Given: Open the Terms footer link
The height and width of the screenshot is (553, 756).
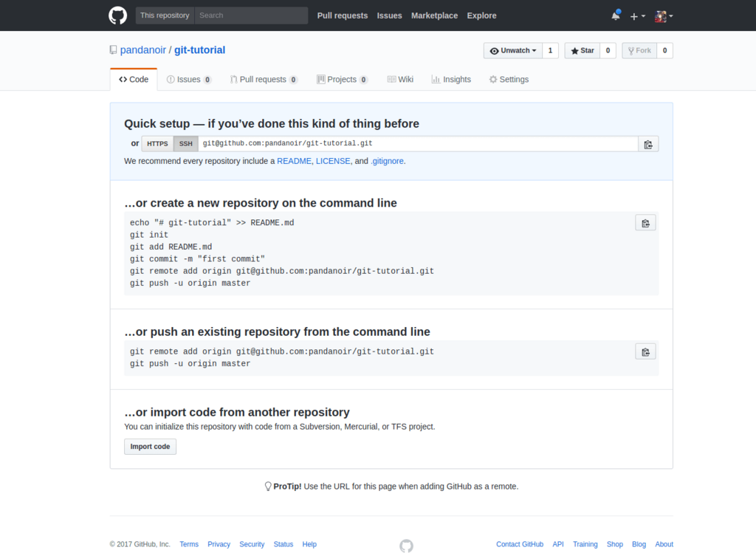Looking at the screenshot, I should (189, 544).
